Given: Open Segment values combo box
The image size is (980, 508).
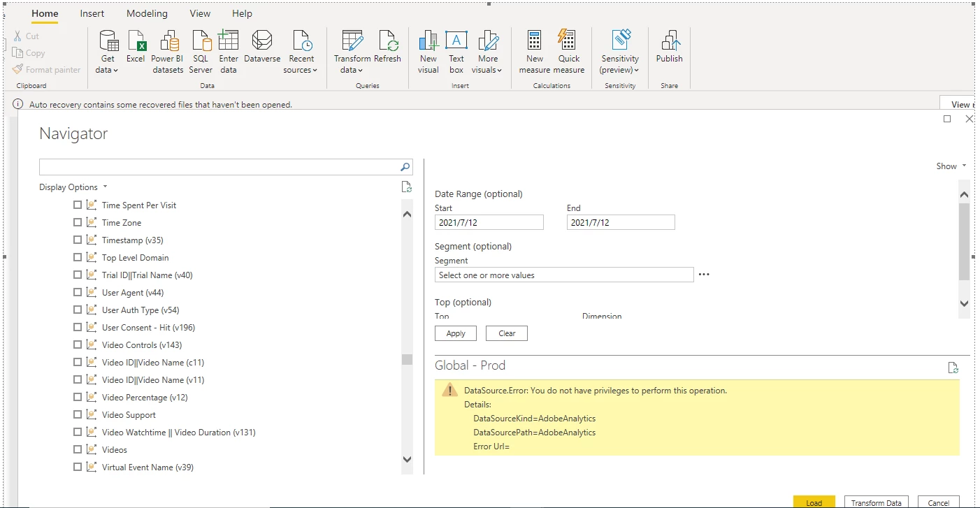Looking at the screenshot, I should [x=564, y=275].
